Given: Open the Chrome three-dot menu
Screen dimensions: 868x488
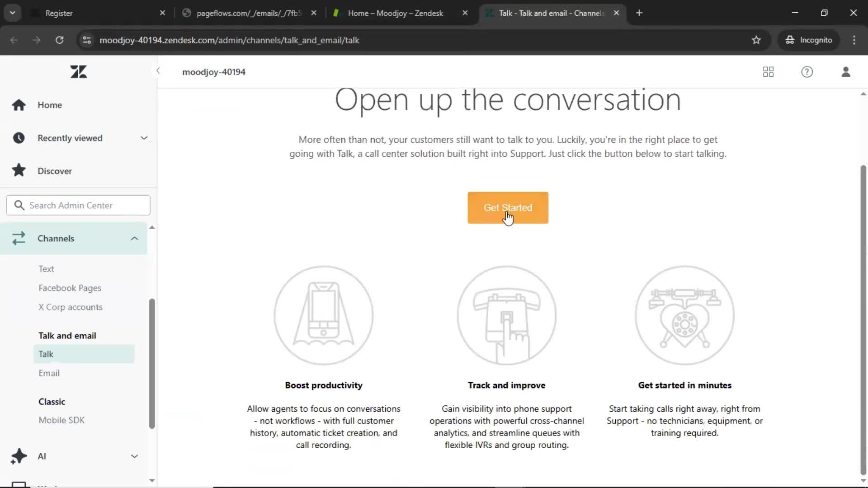Looking at the screenshot, I should click(x=854, y=40).
